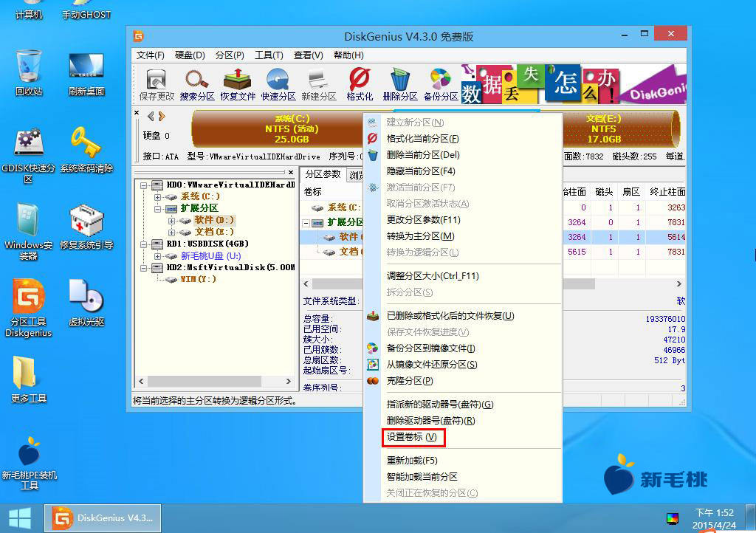Open the 硬盘(D) menu
This screenshot has height=533, width=756.
[190, 55]
